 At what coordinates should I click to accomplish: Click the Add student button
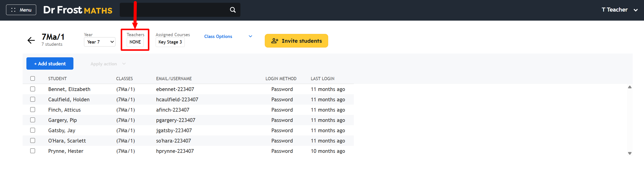point(50,64)
